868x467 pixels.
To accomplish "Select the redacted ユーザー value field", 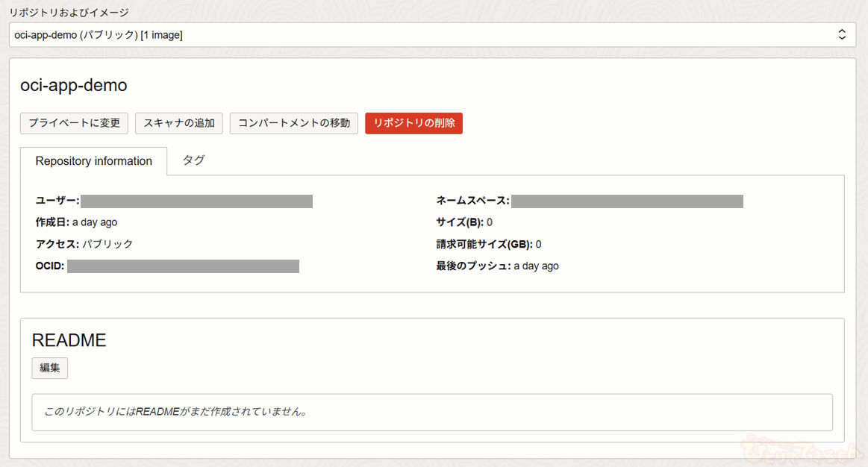I will 196,201.
